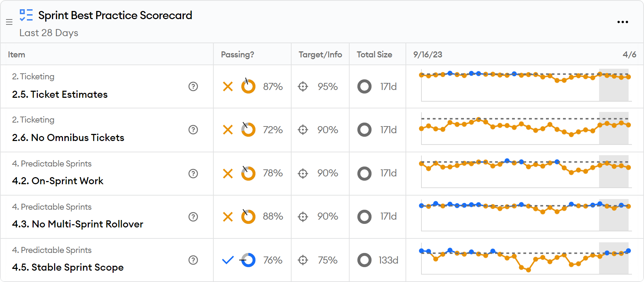Click the failing X for No Omnibus Tickets
This screenshot has height=282, width=644.
(x=228, y=130)
